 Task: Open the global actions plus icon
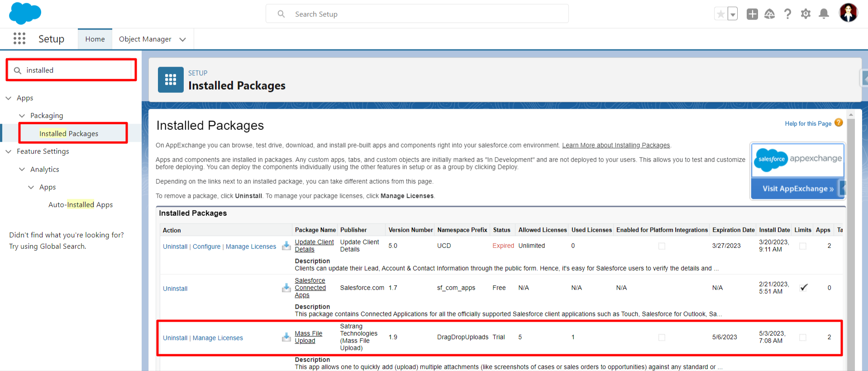click(752, 14)
